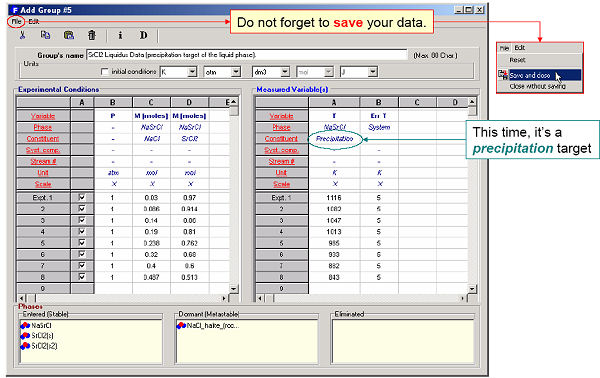
Task: Click the Constituent link in Experimental Conditions
Action: tap(43, 138)
